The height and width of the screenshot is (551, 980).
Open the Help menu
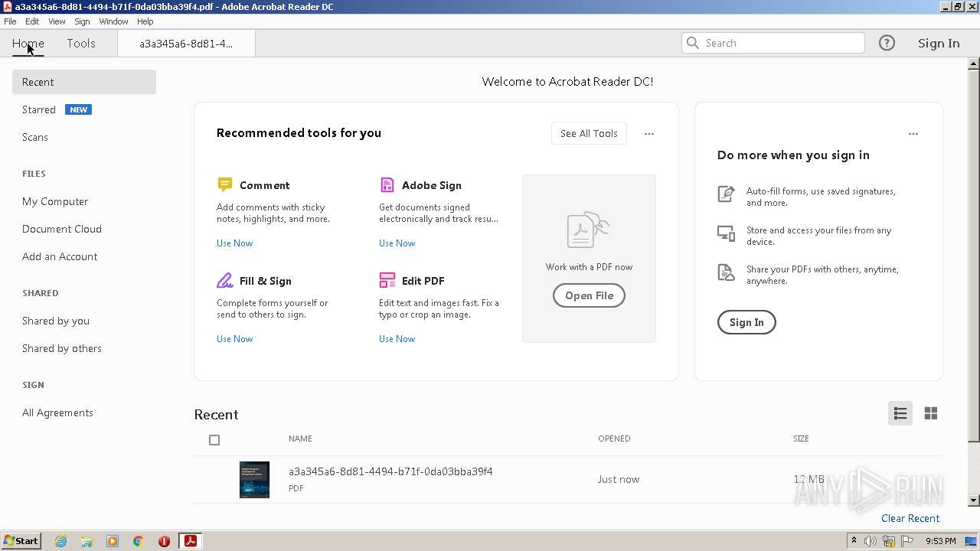(145, 21)
